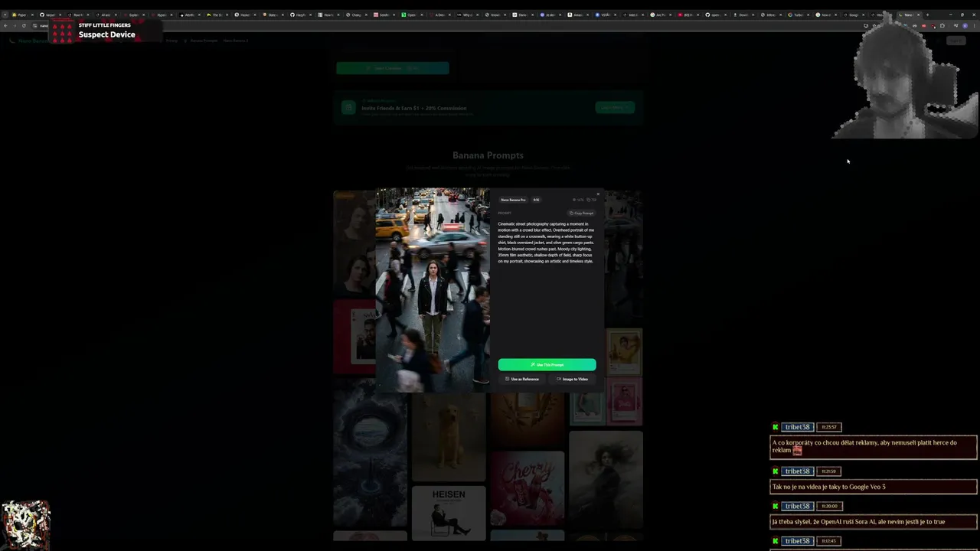Click the views count in dialog header
Screen dimensions: 980x551
578,200
